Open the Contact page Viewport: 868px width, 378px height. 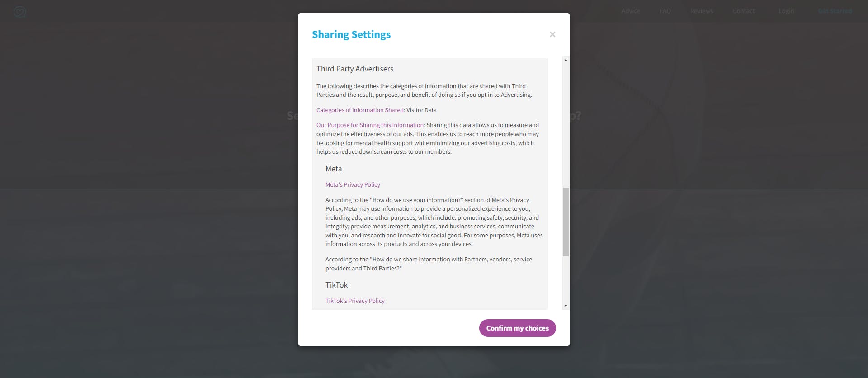(744, 11)
